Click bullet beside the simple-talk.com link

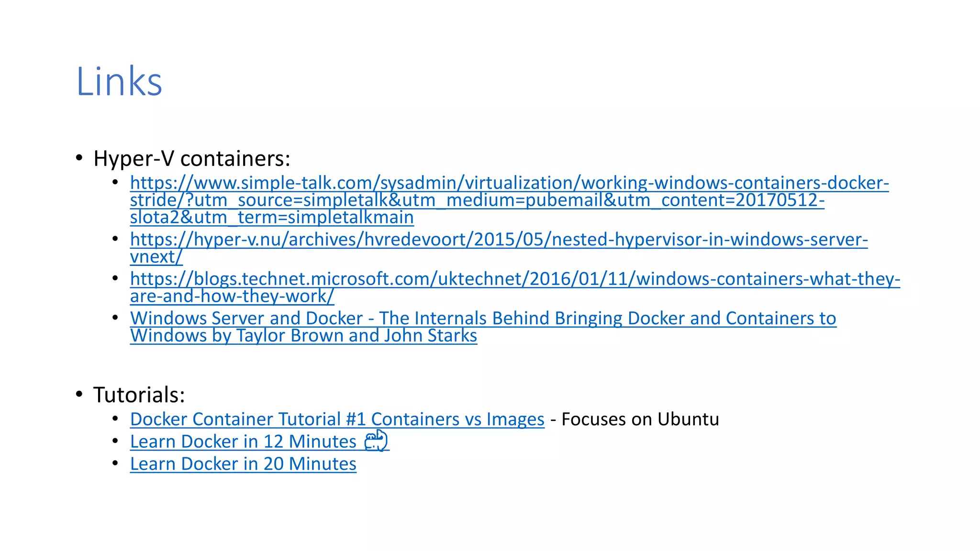115,182
